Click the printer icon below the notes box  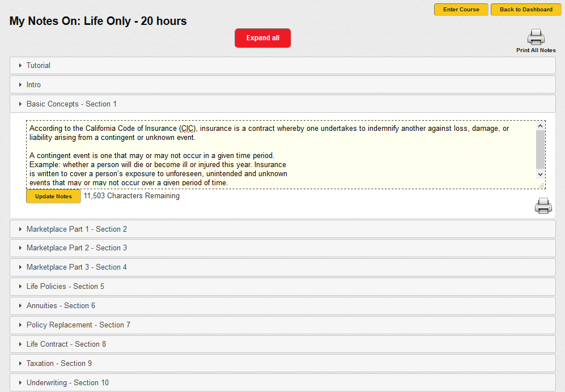(x=543, y=206)
